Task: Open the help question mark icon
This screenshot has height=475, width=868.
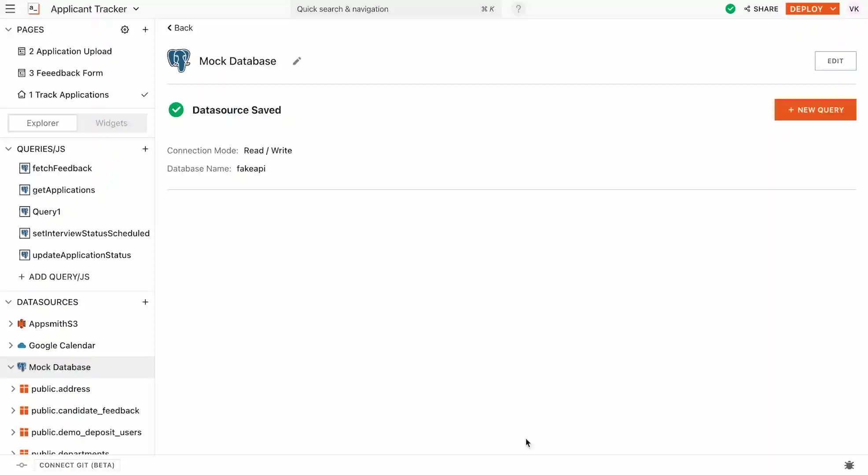Action: tap(518, 9)
